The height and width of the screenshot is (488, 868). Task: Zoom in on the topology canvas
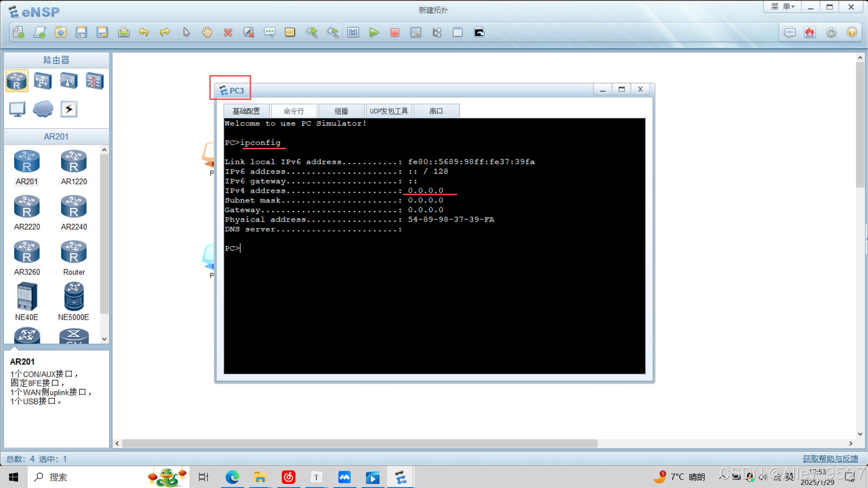click(312, 32)
